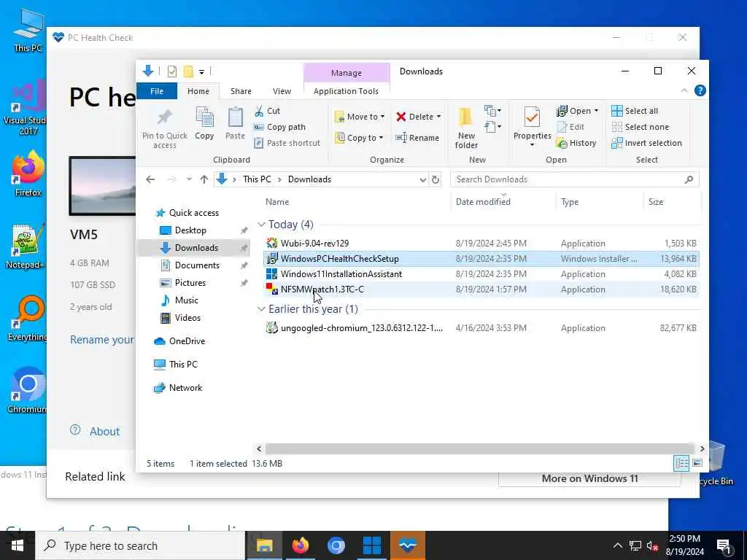Click the Copy ribbon icon
The image size is (747, 560).
point(204,122)
